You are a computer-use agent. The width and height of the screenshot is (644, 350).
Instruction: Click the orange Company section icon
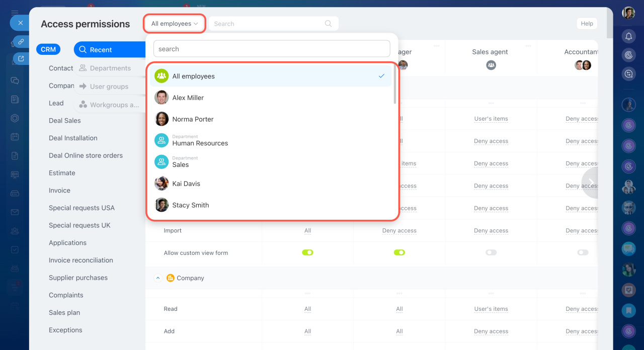pos(170,278)
